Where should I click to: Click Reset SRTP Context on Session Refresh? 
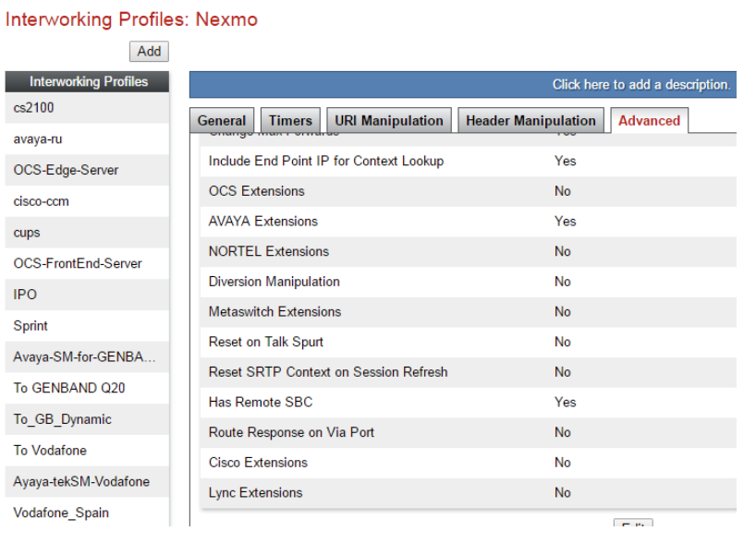[x=328, y=372]
